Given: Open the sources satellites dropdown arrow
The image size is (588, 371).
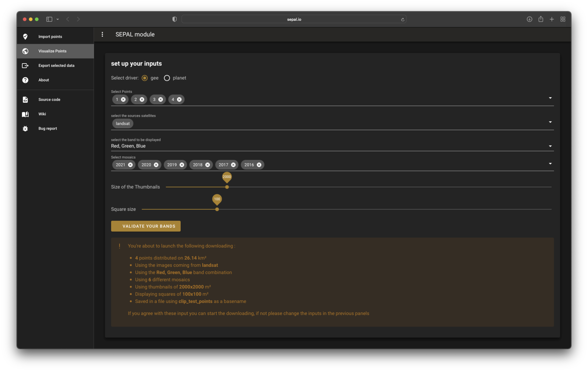Looking at the screenshot, I should pos(550,122).
